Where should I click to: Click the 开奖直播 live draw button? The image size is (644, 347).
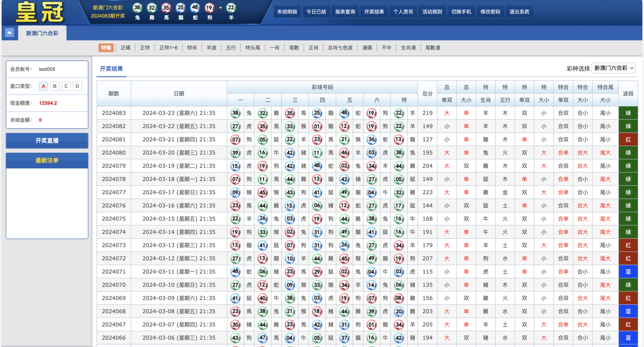(47, 141)
